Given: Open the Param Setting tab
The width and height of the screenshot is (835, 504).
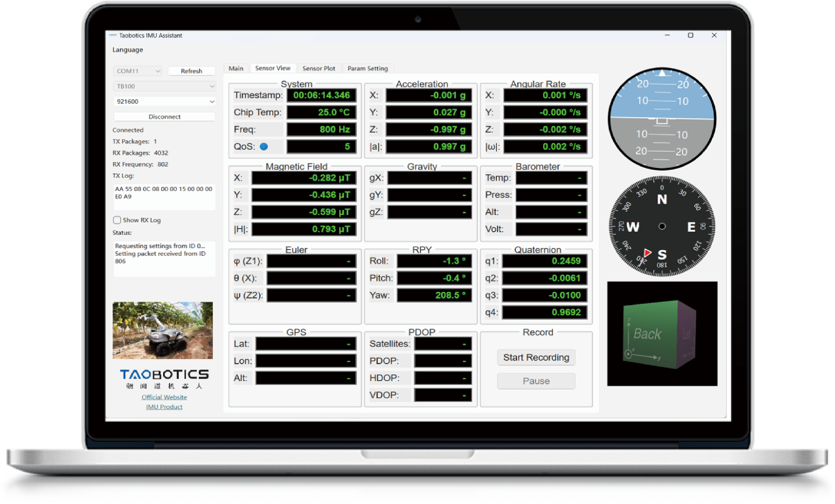Looking at the screenshot, I should tap(368, 68).
